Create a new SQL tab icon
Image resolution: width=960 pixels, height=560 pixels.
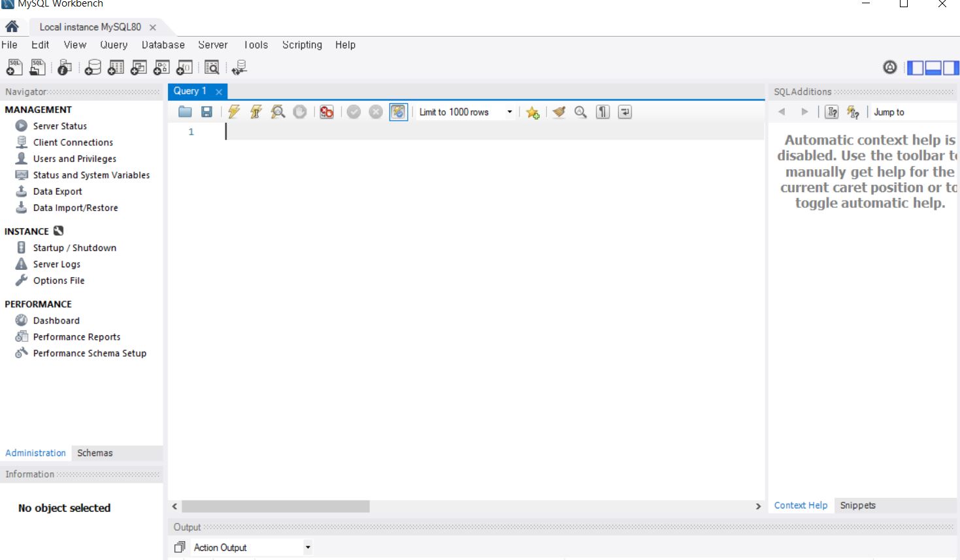pos(14,67)
